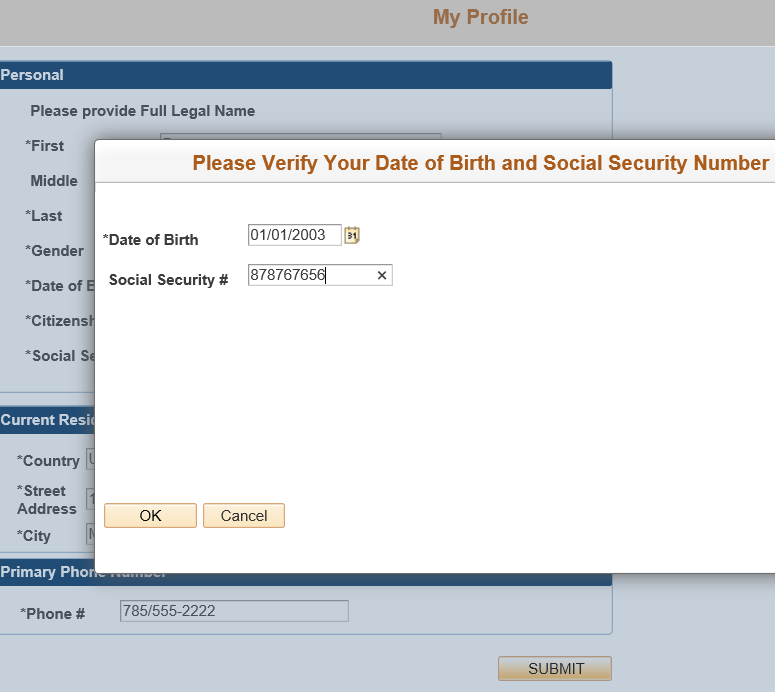This screenshot has width=775, height=692.
Task: Click the dialog's Social Security # label
Action: pyautogui.click(x=168, y=280)
